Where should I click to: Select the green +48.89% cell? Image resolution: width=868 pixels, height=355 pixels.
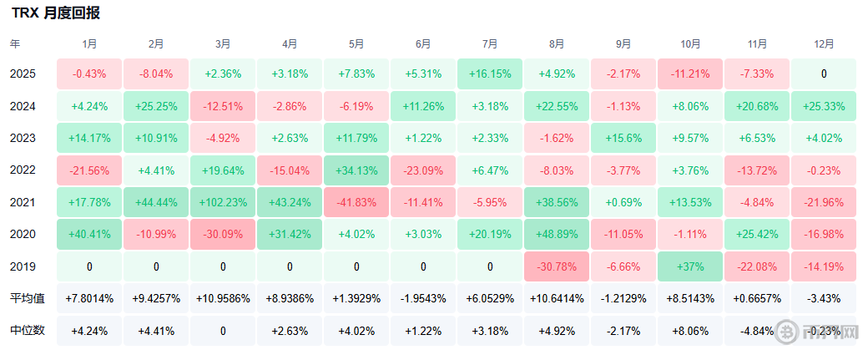pyautogui.click(x=557, y=234)
